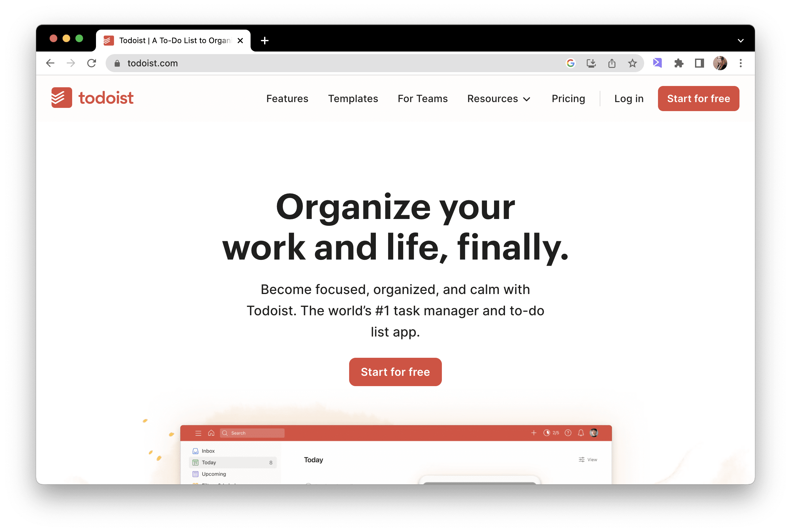Click the notification bell icon
The height and width of the screenshot is (532, 791).
coord(578,434)
